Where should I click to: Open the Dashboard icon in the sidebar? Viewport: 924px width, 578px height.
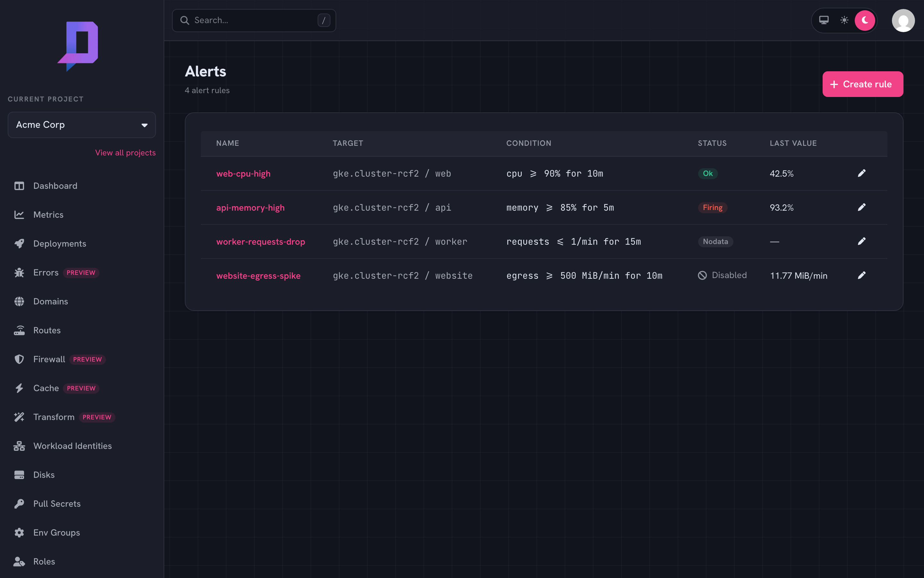tap(19, 186)
